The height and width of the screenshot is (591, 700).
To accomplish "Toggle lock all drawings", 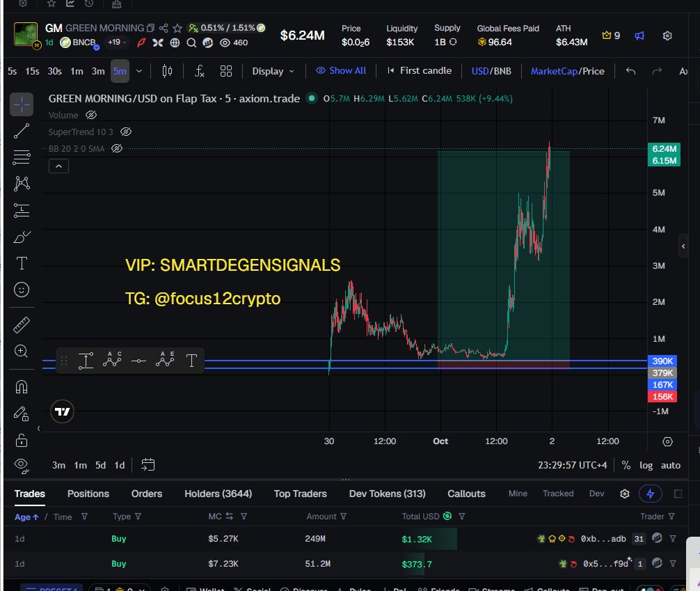I will (x=22, y=441).
